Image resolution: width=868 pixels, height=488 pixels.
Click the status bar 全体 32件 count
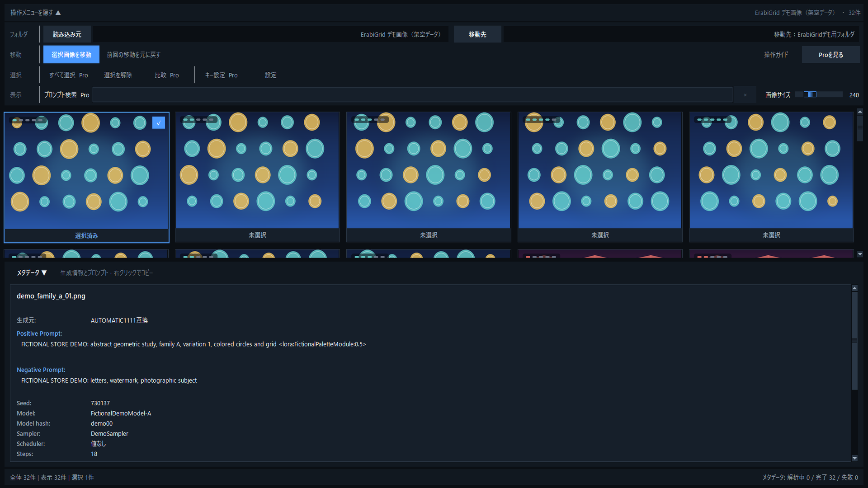pyautogui.click(x=23, y=478)
